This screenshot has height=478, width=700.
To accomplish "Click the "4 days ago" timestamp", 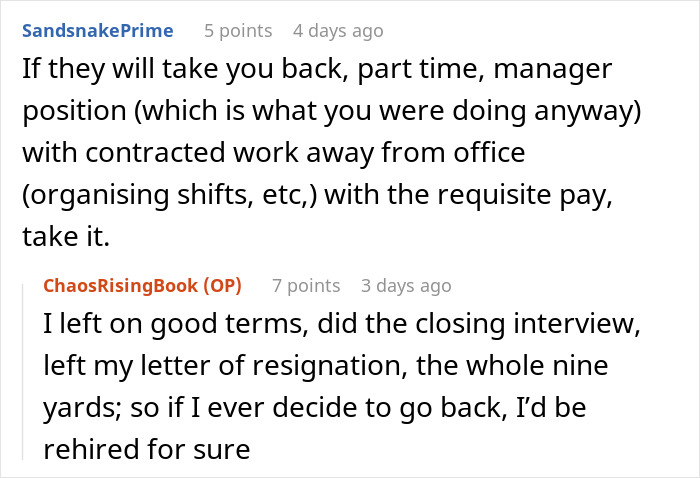I will (x=338, y=31).
